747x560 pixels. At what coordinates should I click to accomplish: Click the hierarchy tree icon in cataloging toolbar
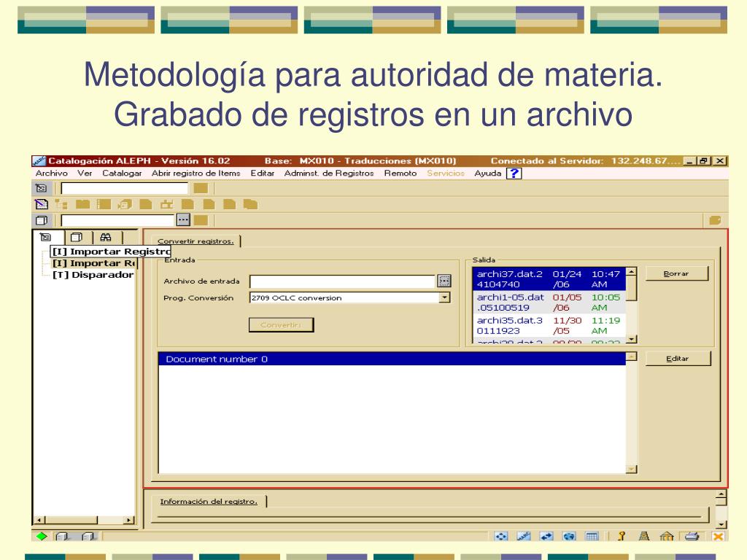click(61, 204)
